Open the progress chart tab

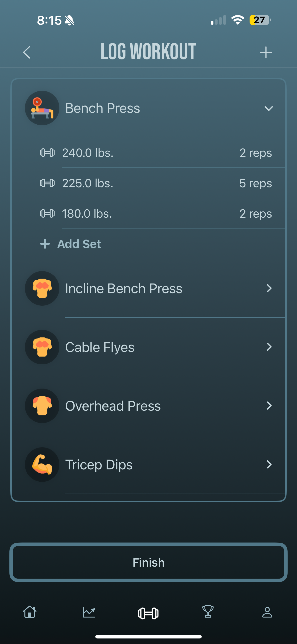tap(89, 612)
